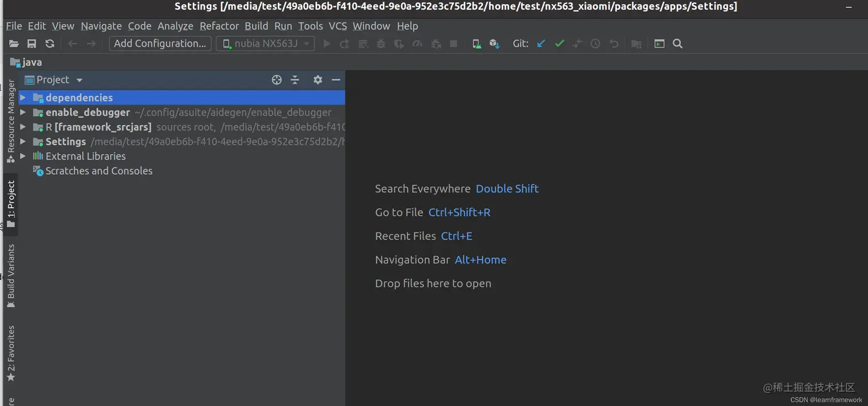Click the Profile gauge icon
Viewport: 868px width, 406px height.
click(x=417, y=44)
